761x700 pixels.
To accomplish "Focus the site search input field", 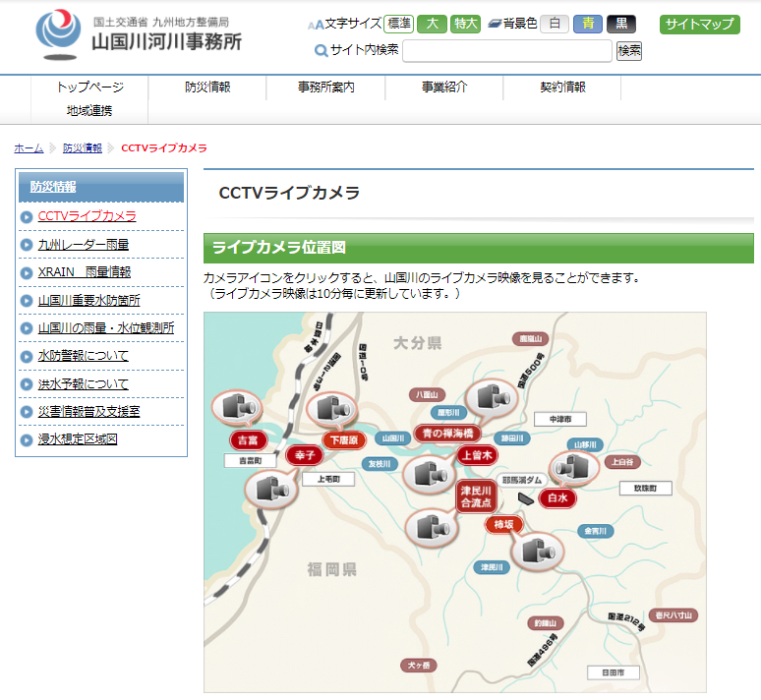I will [507, 51].
